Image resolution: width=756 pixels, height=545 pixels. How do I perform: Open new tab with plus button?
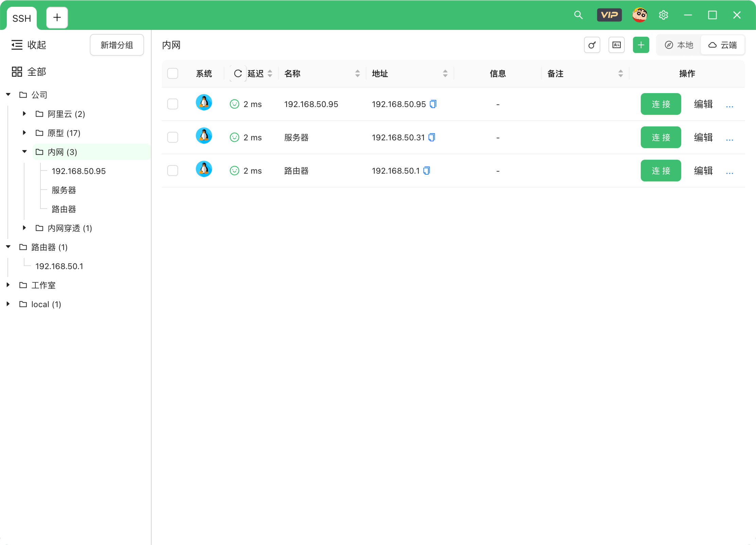[57, 18]
